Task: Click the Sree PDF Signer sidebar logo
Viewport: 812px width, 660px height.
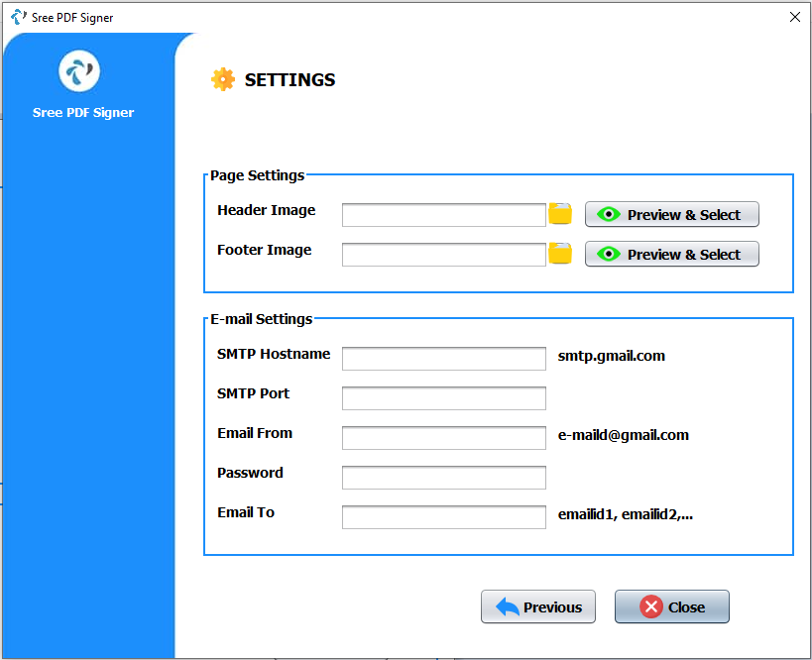Action: click(78, 71)
